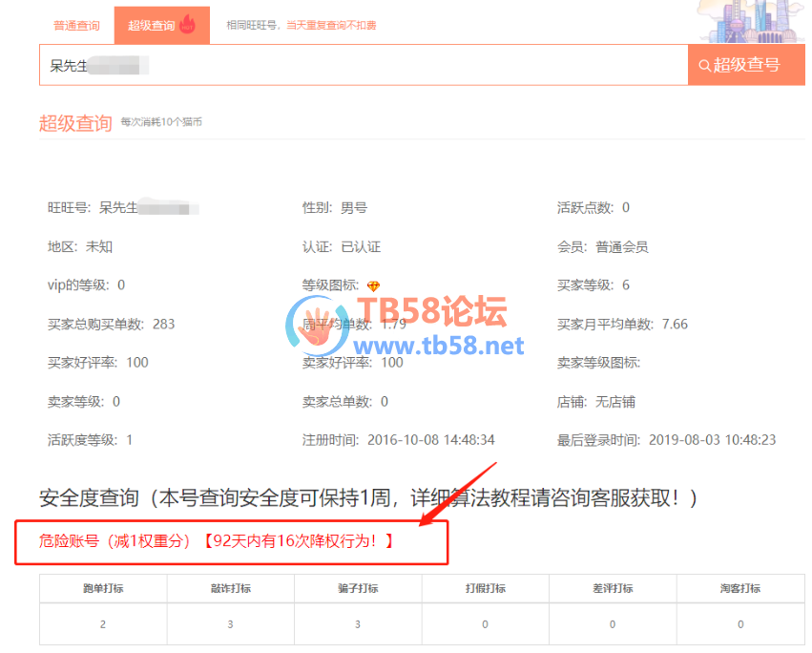Select the 差评打标 column header

[x=613, y=588]
